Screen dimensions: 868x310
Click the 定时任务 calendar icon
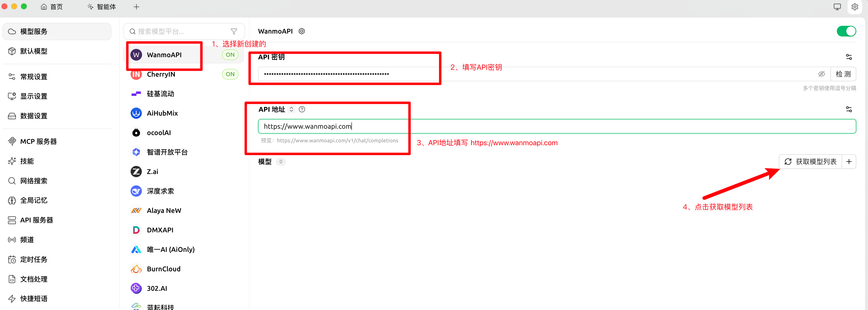12,259
